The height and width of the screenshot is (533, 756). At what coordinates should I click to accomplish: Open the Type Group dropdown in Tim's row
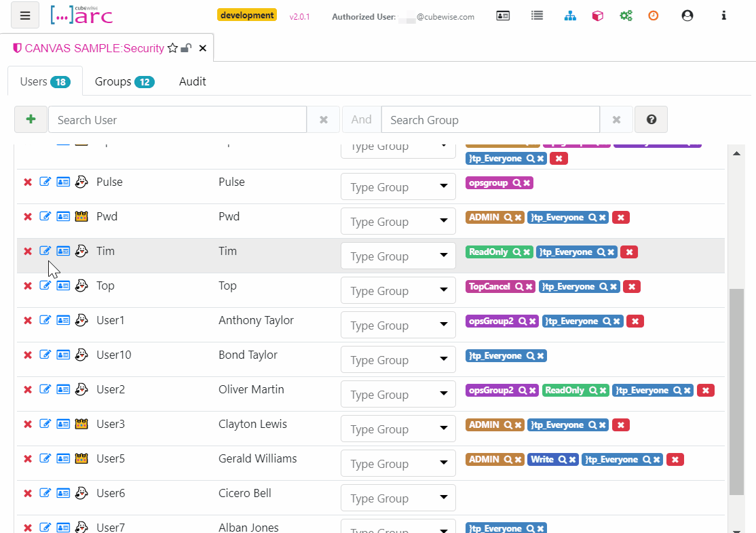click(x=398, y=256)
